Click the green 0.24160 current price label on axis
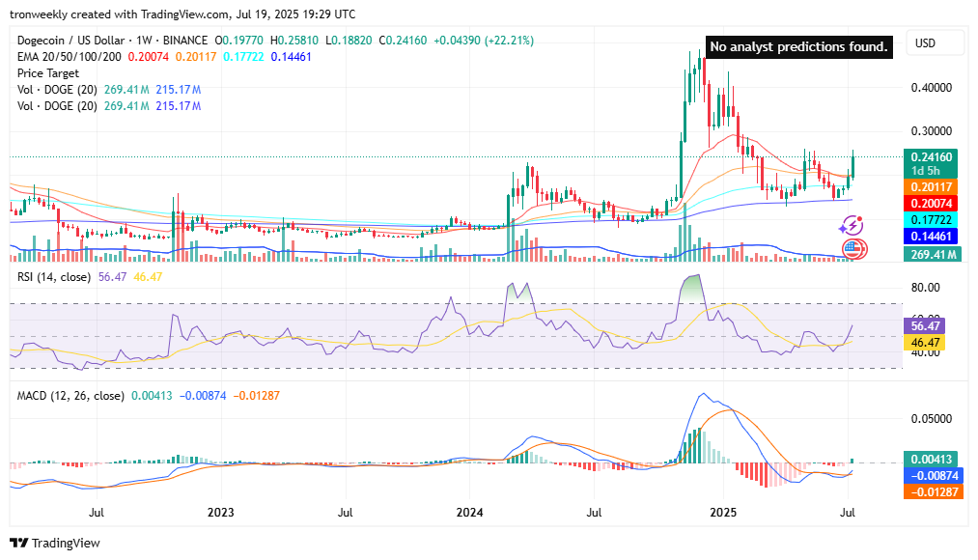Viewport: 978px width, 560px height. point(932,157)
